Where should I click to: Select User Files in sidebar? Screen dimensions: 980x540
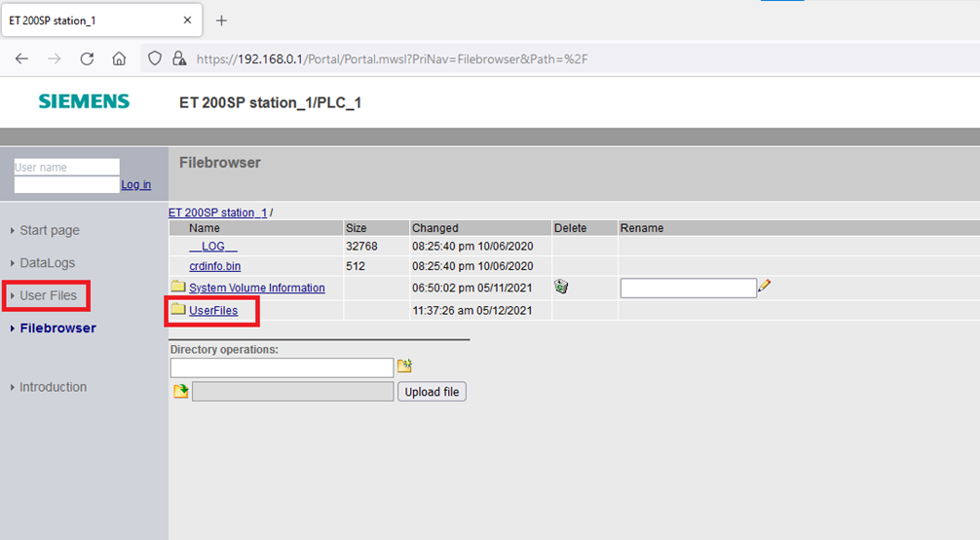click(x=48, y=295)
